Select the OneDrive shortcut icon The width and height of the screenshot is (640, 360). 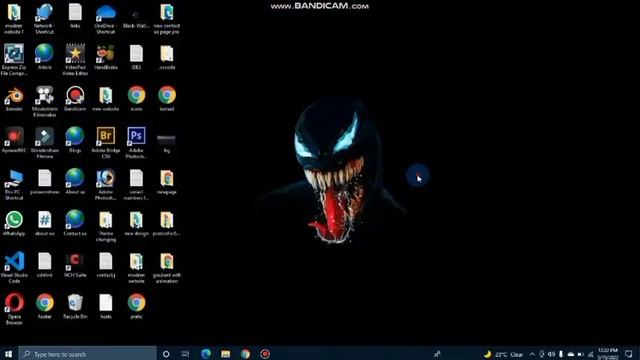(106, 18)
